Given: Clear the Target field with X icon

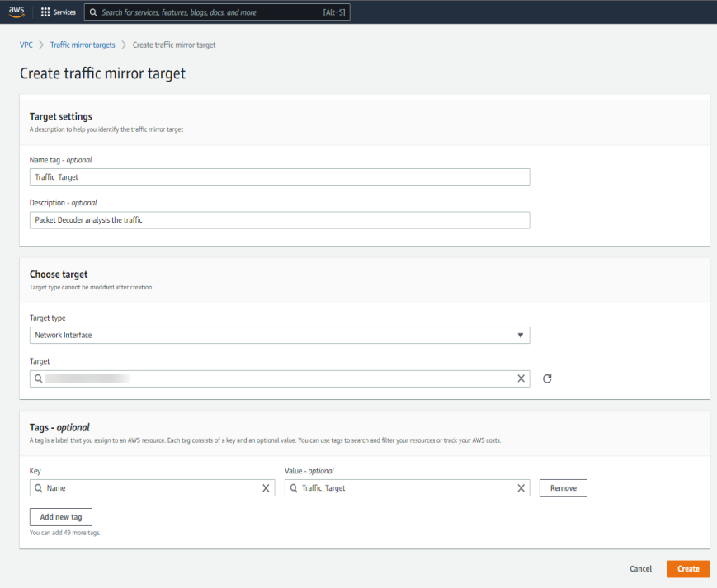Looking at the screenshot, I should [521, 379].
